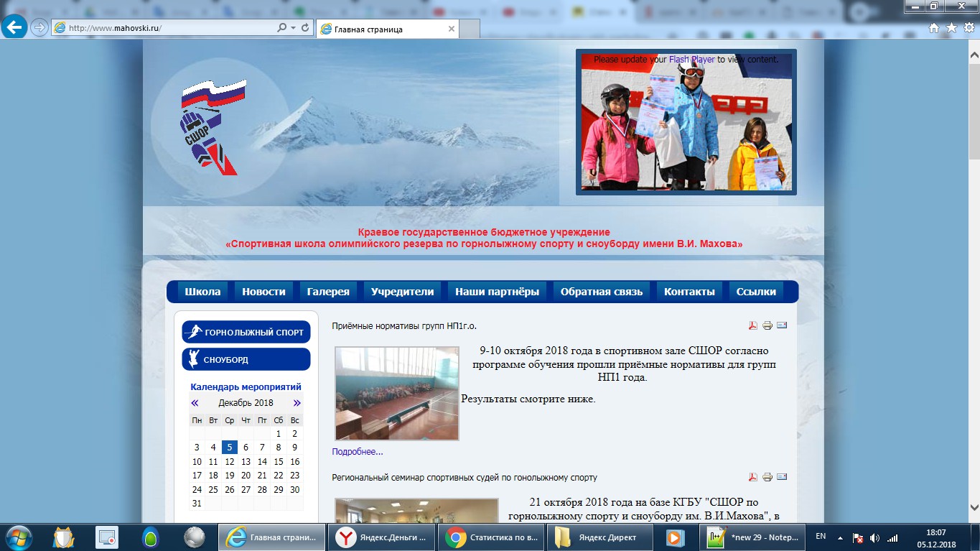Open the Ссылки menu item
980x551 pixels.
pyautogui.click(x=756, y=292)
